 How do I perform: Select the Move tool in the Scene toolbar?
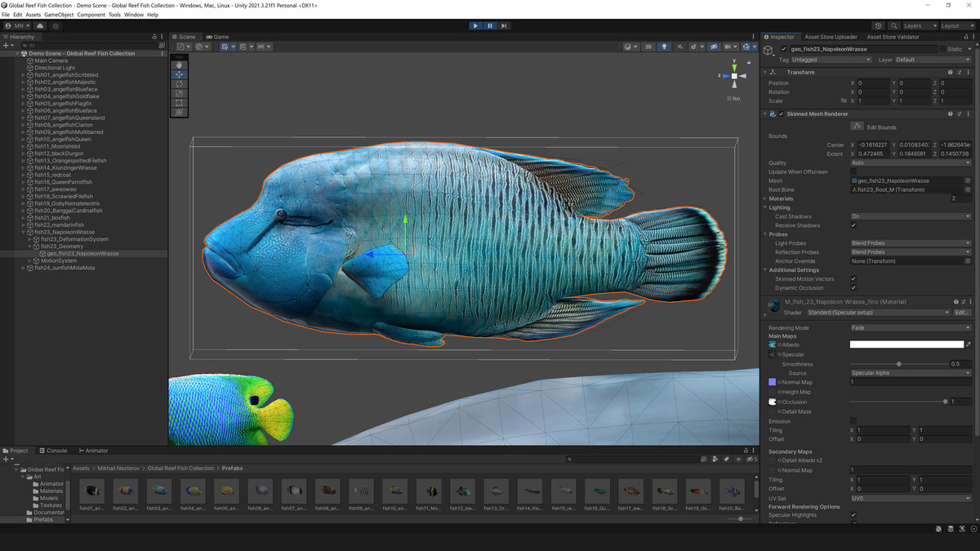tap(179, 74)
